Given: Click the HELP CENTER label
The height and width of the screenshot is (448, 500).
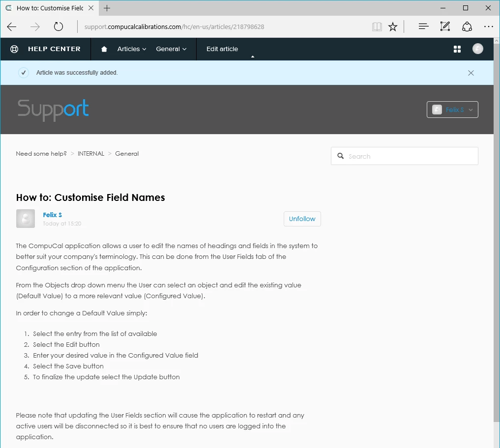Looking at the screenshot, I should (x=54, y=49).
